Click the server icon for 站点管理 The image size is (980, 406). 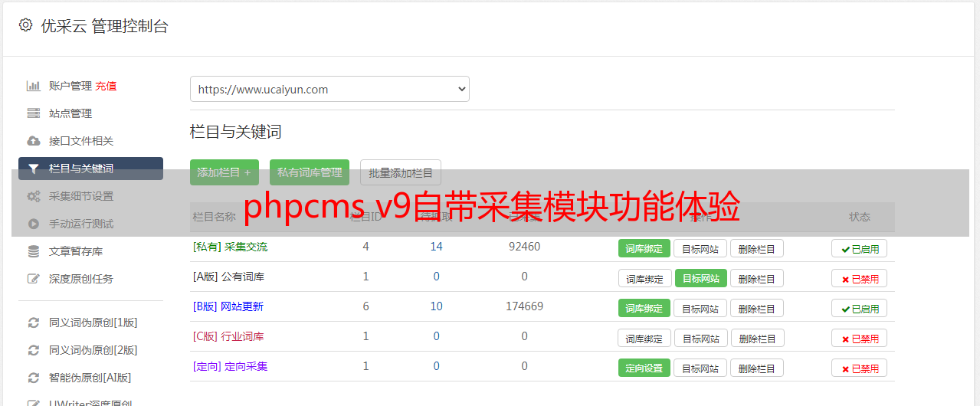[x=33, y=113]
